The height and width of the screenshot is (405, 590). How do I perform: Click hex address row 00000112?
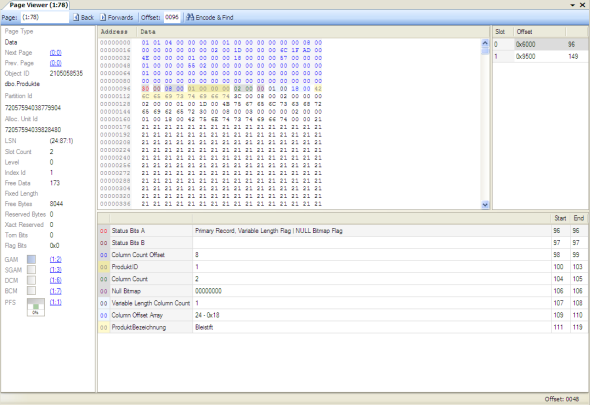(115, 96)
